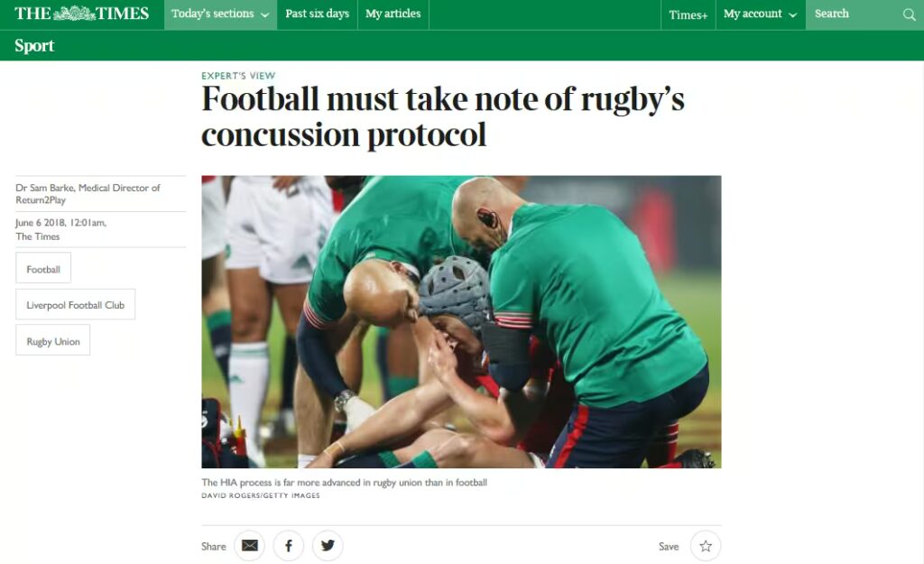Click inside the Search input field
The image size is (924, 564).
[855, 14]
